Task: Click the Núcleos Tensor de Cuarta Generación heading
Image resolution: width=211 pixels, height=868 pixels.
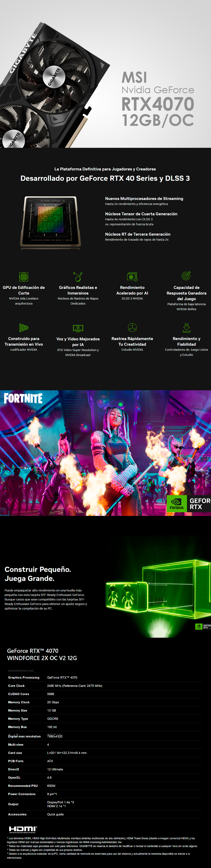Action: [x=141, y=214]
